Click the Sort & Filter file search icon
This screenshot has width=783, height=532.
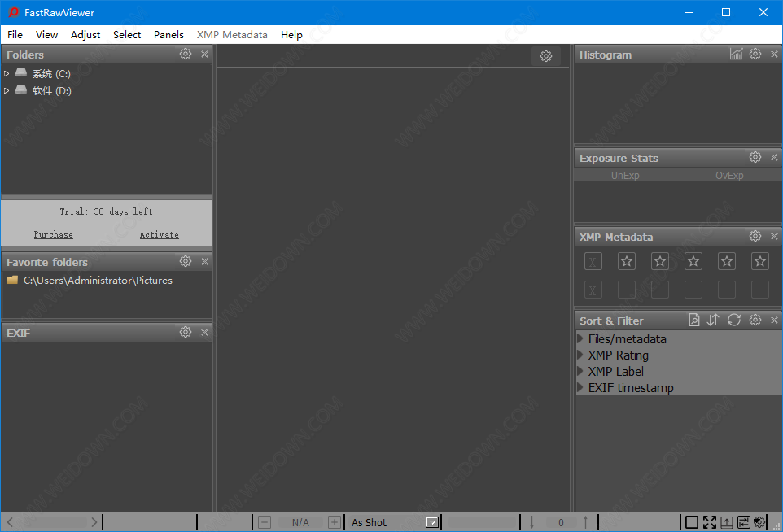pos(693,320)
